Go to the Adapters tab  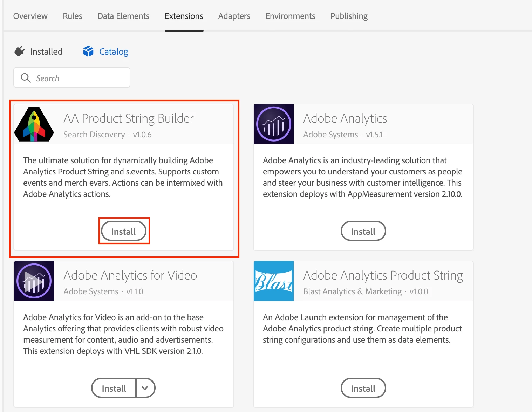(234, 16)
